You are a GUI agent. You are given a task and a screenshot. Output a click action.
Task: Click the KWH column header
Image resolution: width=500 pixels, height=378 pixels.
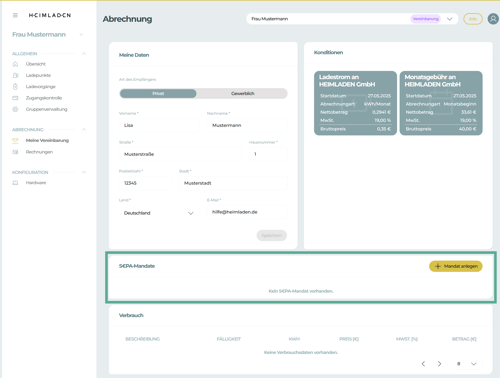(x=294, y=339)
